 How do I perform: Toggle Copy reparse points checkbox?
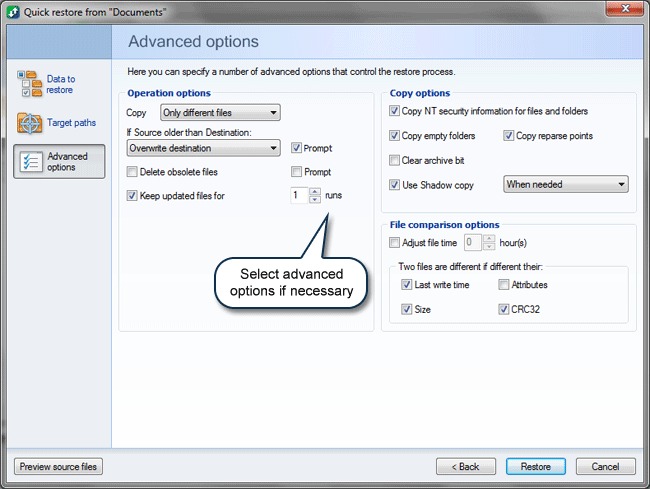[x=509, y=136]
